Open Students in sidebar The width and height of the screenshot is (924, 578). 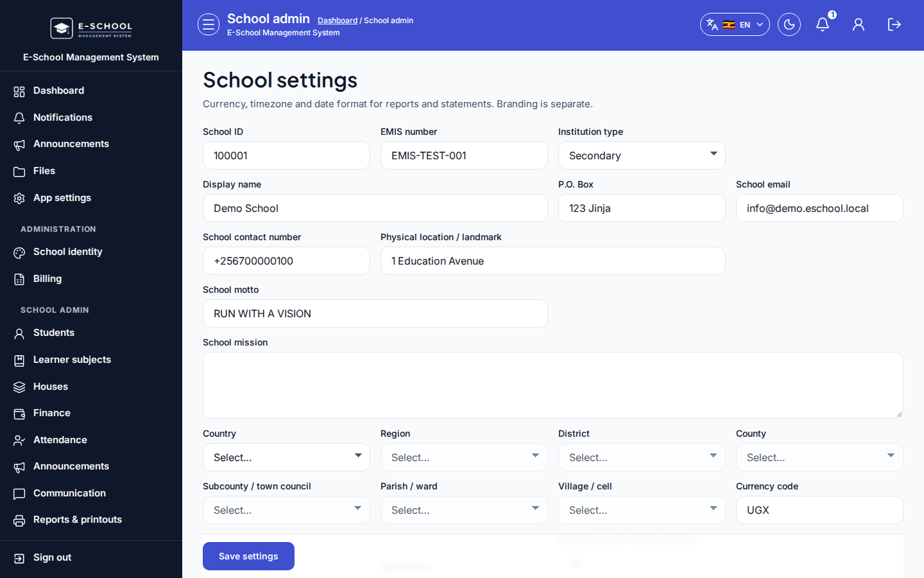91,333
